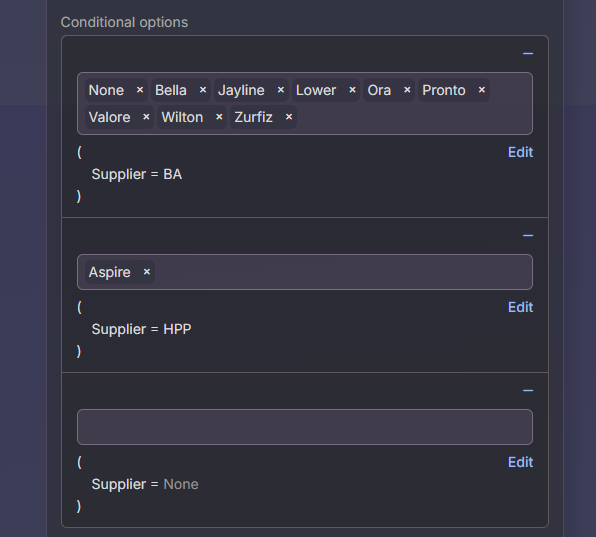Viewport: 596px width, 537px height.
Task: Edit the Supplier = None condition
Action: [x=520, y=462]
